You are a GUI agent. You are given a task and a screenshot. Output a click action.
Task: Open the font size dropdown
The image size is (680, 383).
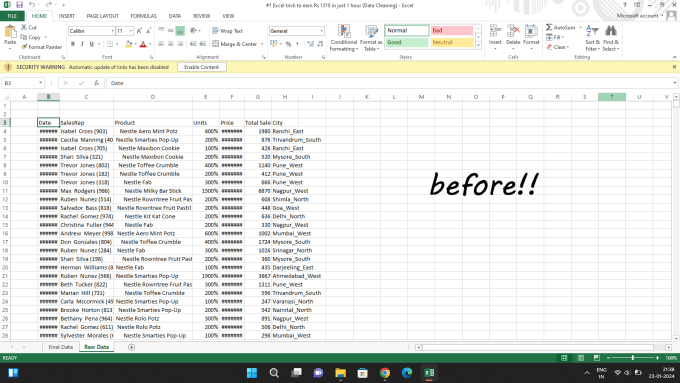(x=131, y=31)
